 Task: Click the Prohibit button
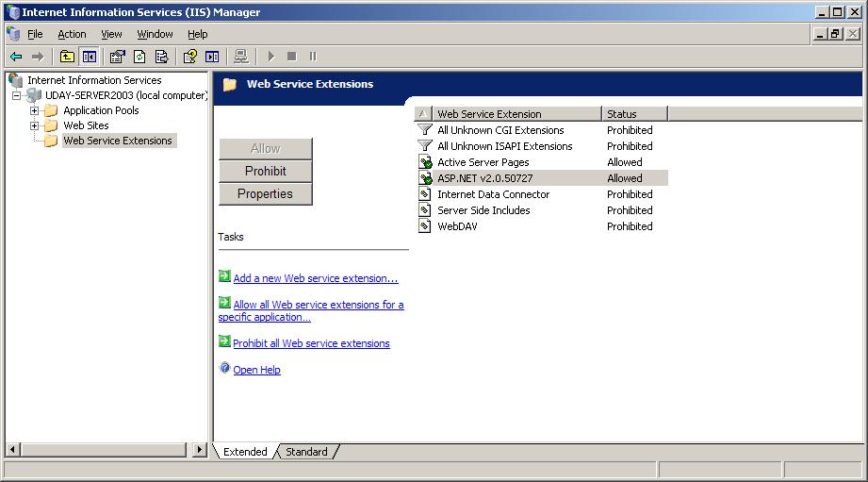(266, 171)
